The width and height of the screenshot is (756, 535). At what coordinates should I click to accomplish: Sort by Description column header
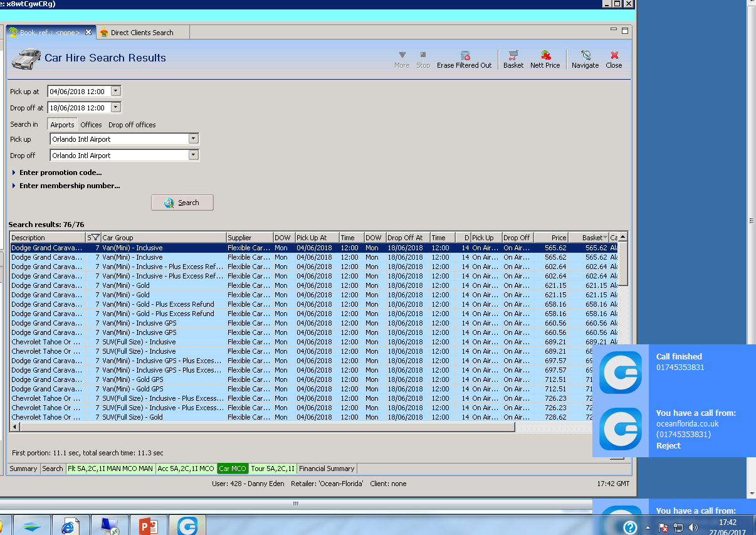(x=48, y=238)
